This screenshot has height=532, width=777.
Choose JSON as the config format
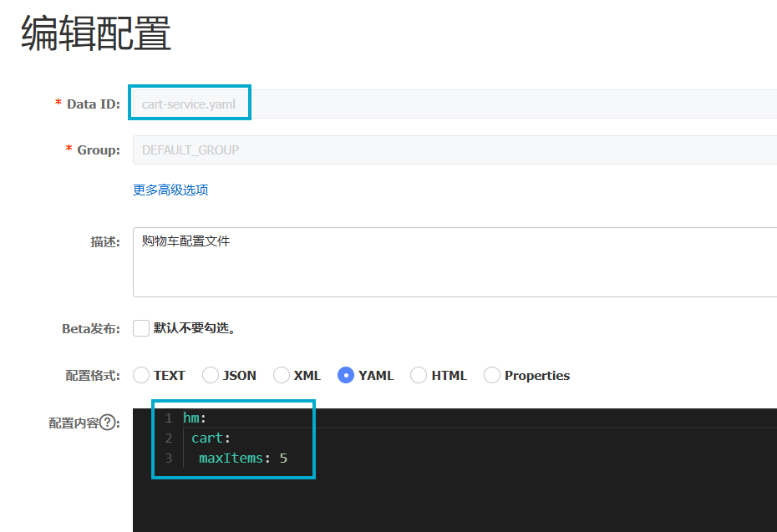[x=210, y=375]
